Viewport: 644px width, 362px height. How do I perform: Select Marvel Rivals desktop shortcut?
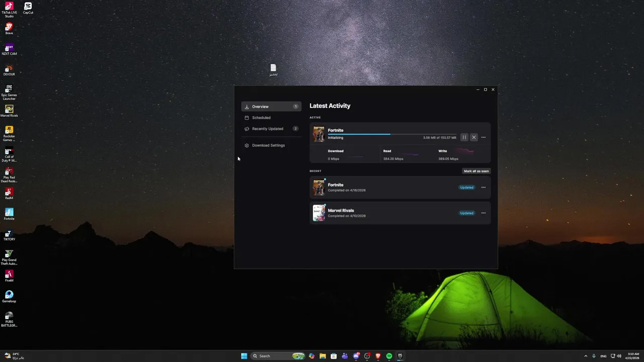[9, 111]
